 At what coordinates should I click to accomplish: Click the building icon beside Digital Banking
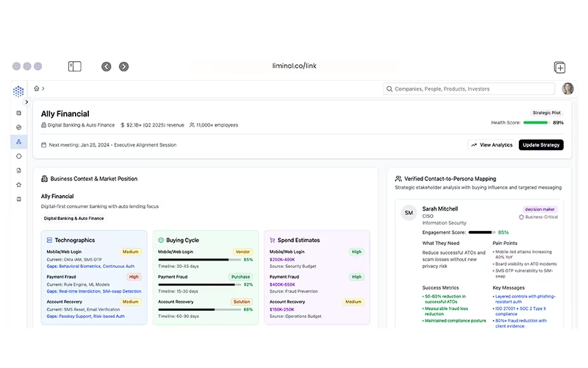click(43, 125)
